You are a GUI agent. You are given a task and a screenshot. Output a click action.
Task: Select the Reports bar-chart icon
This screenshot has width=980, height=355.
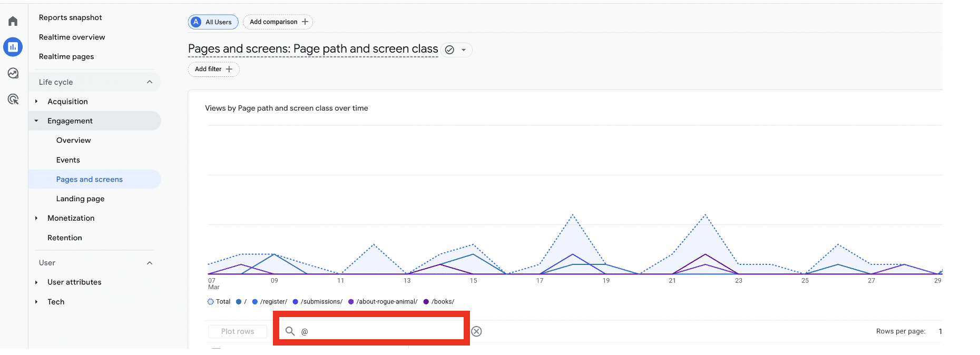coord(13,47)
